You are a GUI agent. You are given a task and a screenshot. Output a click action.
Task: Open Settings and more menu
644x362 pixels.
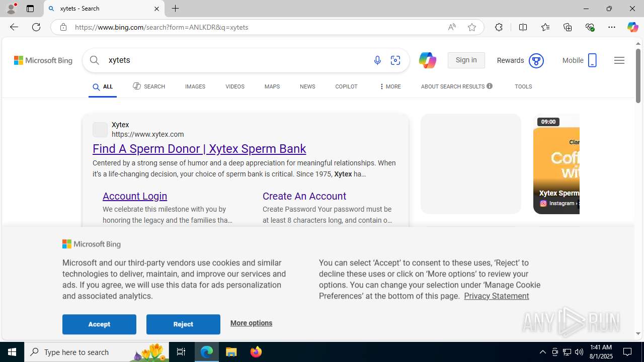612,27
